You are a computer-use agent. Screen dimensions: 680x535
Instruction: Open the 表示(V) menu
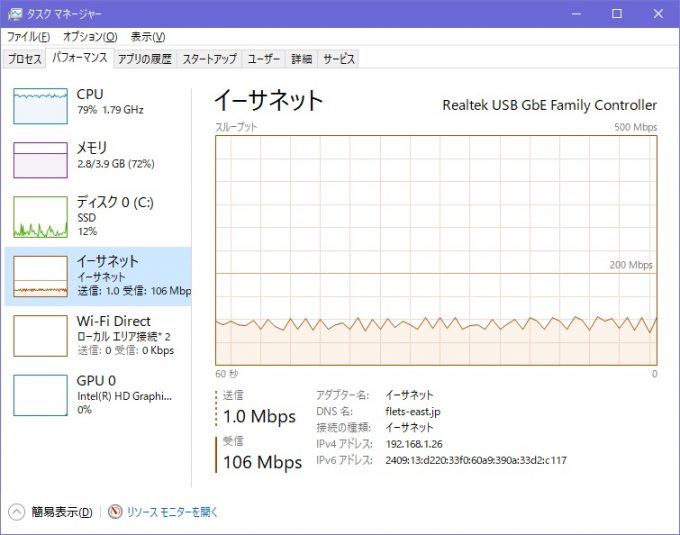148,36
